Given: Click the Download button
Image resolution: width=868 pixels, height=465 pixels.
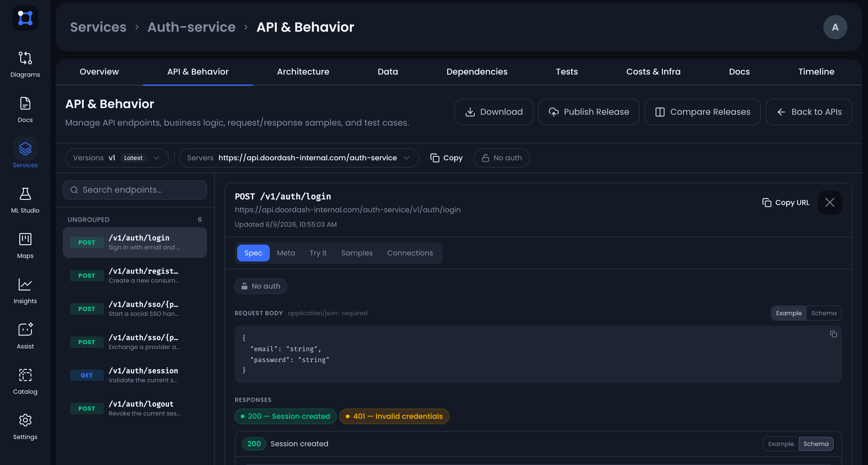Looking at the screenshot, I should click(494, 112).
